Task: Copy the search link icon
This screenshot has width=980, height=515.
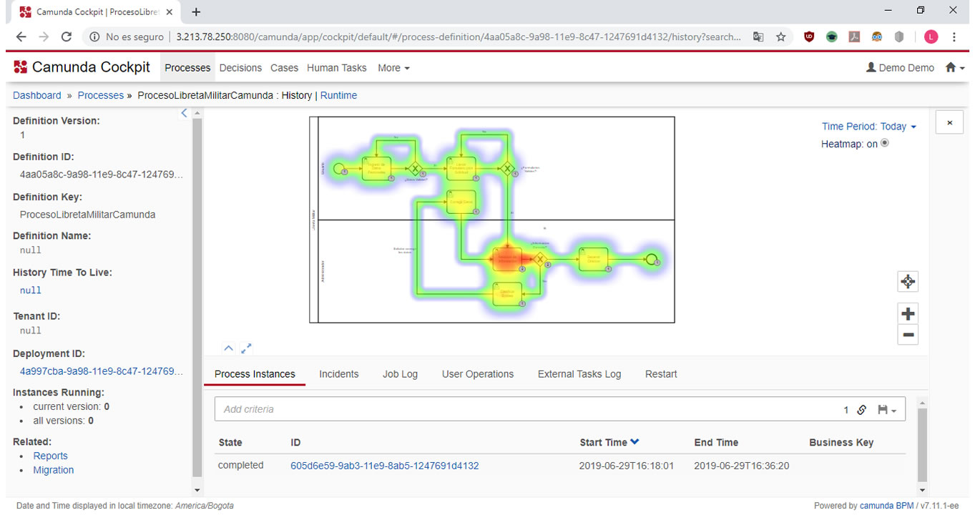Action: pyautogui.click(x=861, y=410)
